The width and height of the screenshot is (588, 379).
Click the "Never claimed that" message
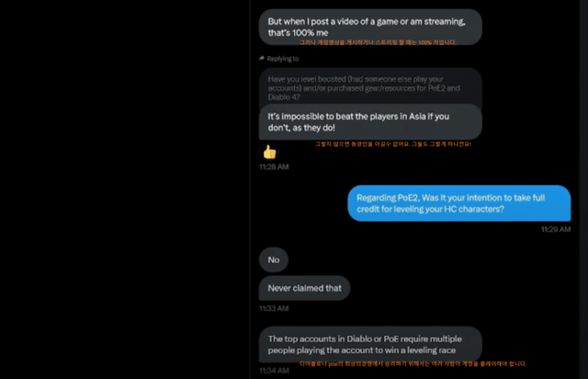[x=304, y=288]
